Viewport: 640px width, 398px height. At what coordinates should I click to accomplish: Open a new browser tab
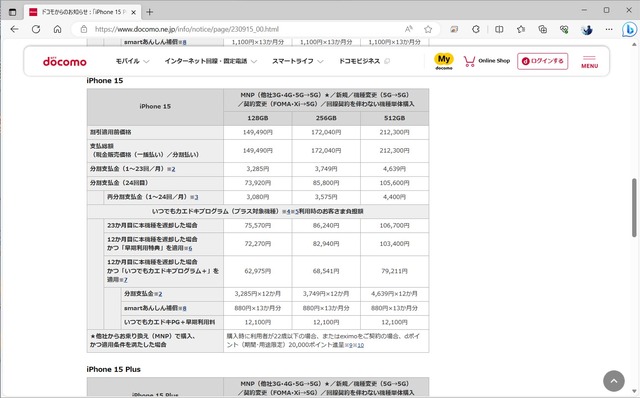point(149,12)
